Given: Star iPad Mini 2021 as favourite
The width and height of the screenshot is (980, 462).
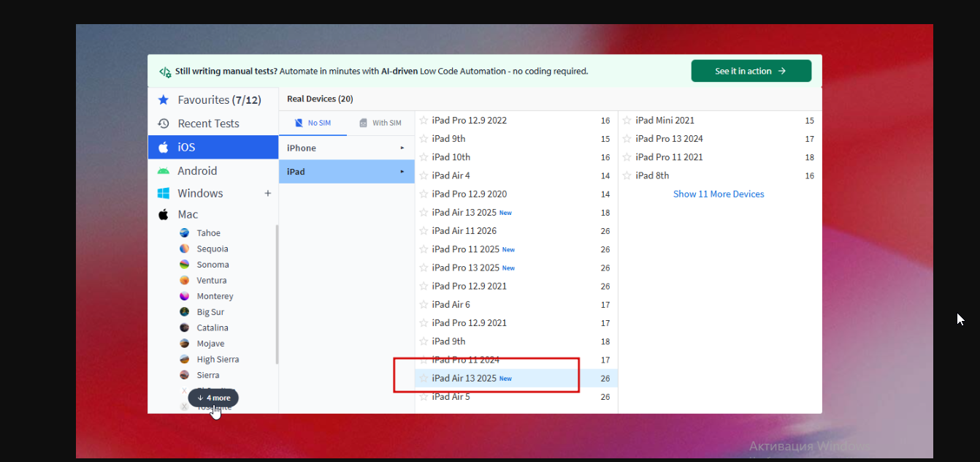Looking at the screenshot, I should point(627,120).
